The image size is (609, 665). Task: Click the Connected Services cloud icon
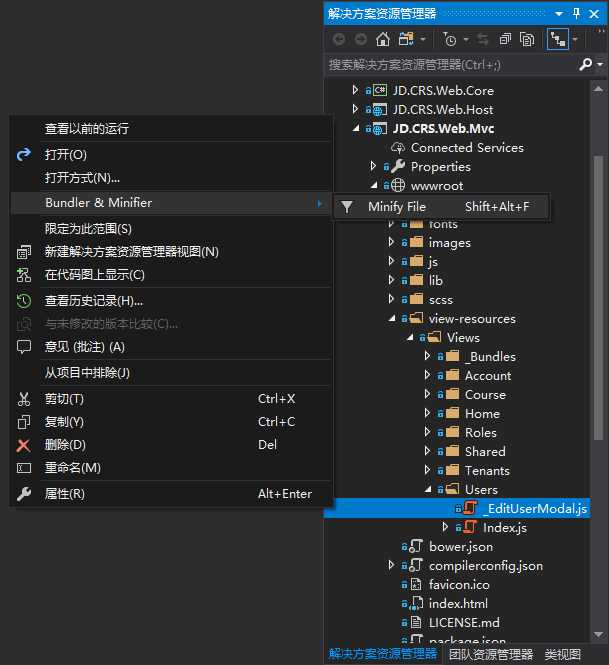[398, 148]
